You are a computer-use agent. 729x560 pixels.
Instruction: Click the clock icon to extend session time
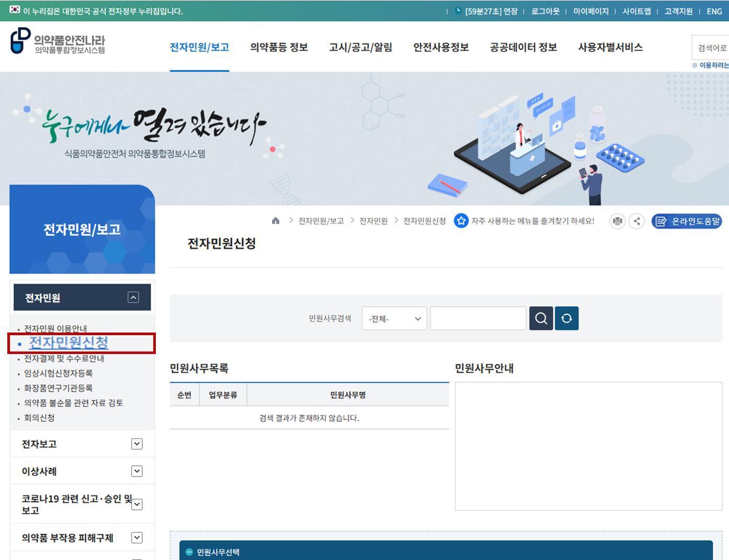click(459, 11)
